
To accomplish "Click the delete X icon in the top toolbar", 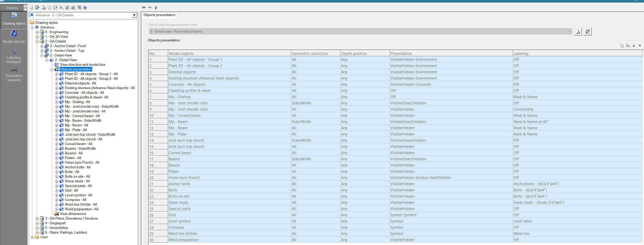I will (61, 8).
